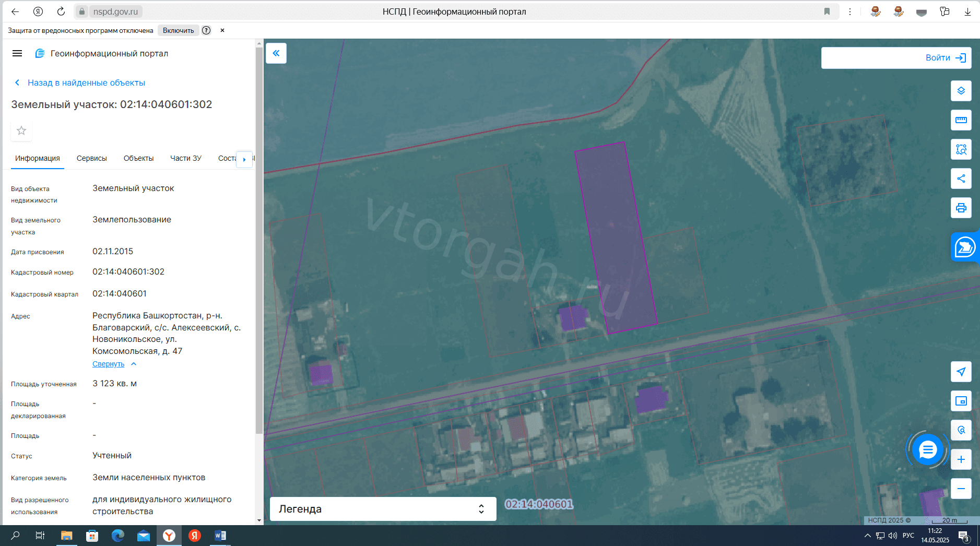Open the map layers tool

[x=961, y=91]
